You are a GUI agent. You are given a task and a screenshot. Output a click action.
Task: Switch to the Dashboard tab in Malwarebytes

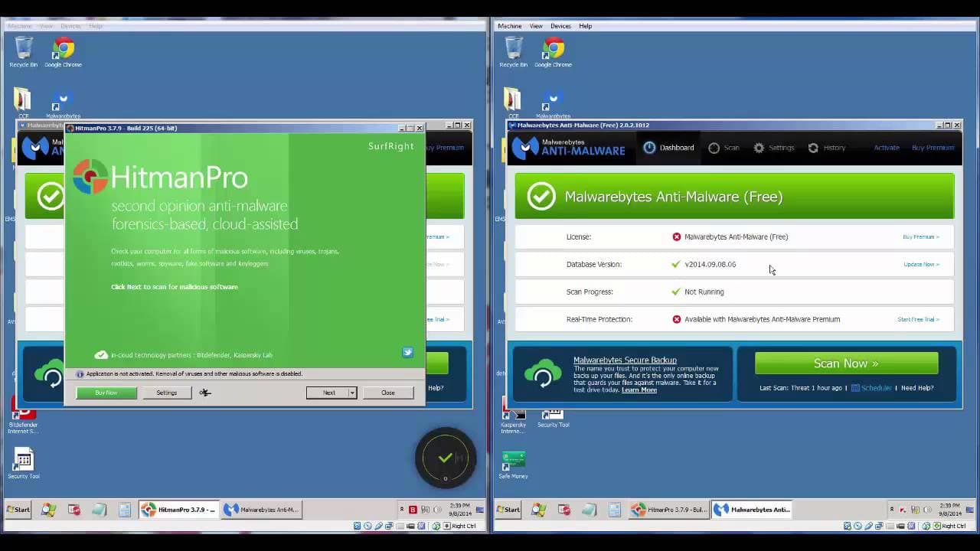click(x=668, y=148)
